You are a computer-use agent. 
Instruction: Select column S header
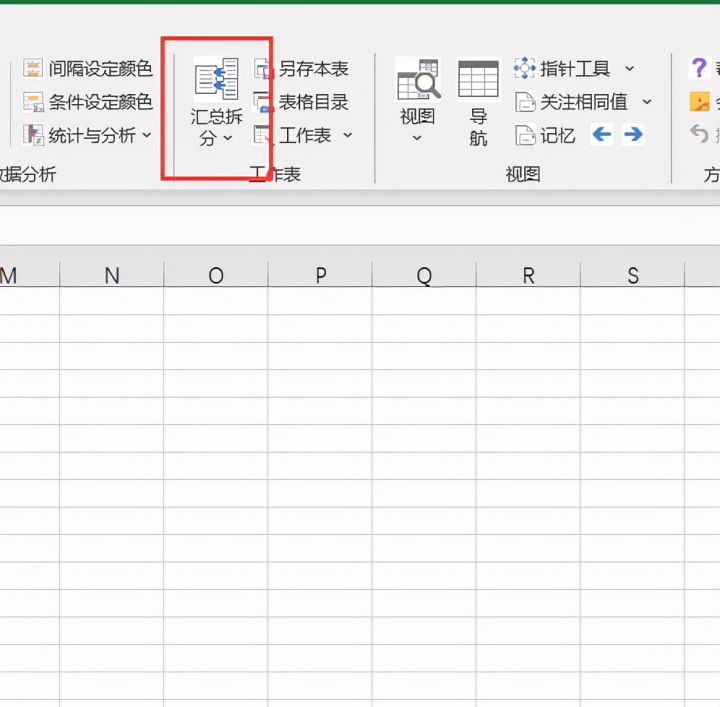tap(633, 275)
